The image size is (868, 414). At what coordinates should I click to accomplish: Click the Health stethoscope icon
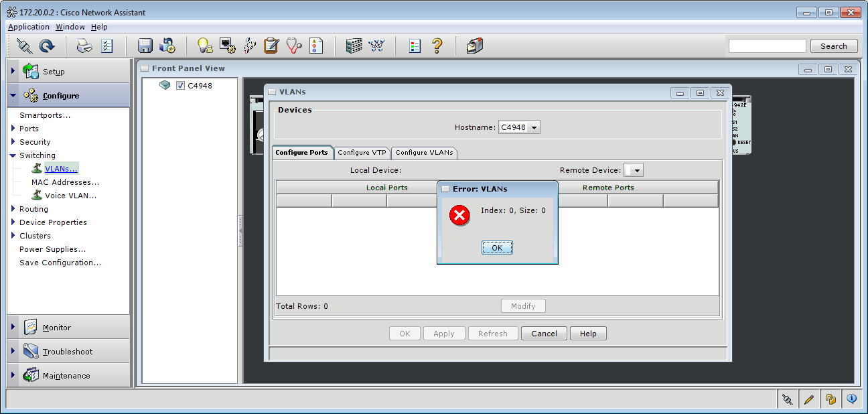tap(293, 46)
